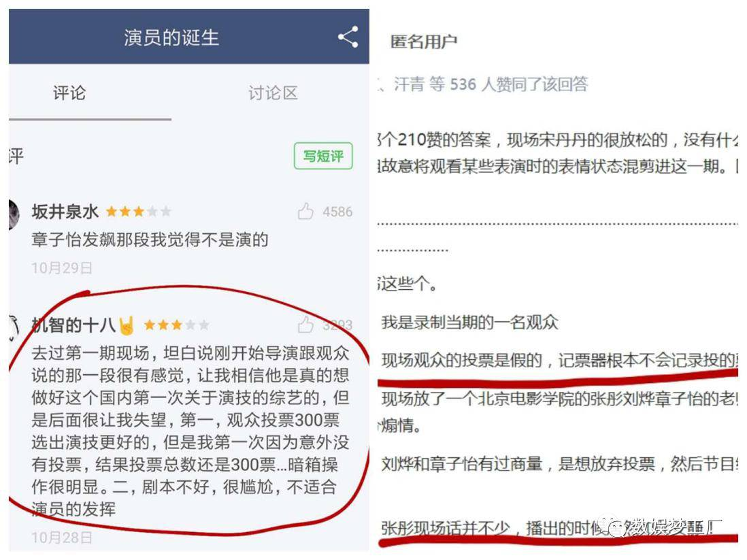Switch to the 讨论区 tab

273,93
